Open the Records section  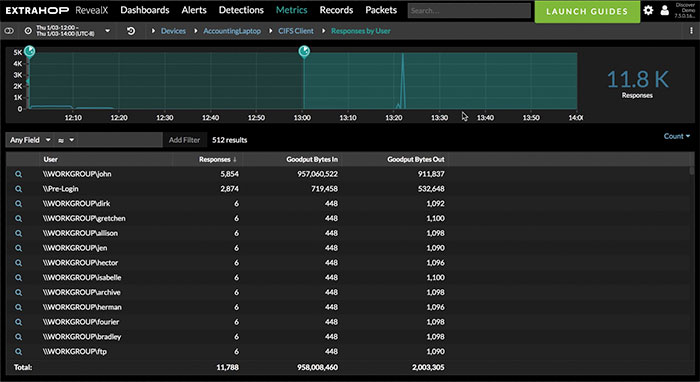coord(336,10)
